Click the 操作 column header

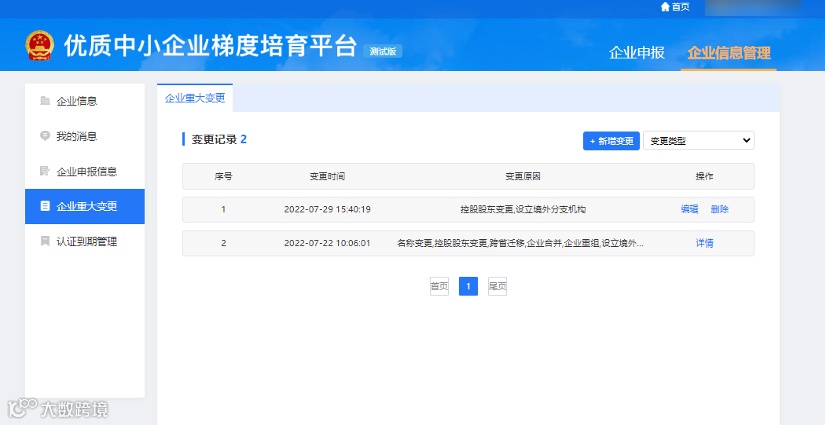coord(705,176)
